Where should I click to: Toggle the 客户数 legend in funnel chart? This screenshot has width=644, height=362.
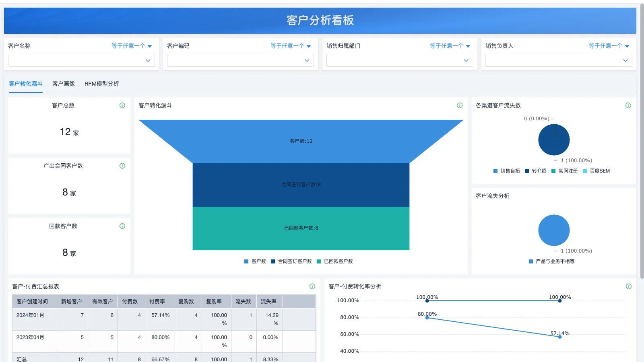(x=255, y=261)
